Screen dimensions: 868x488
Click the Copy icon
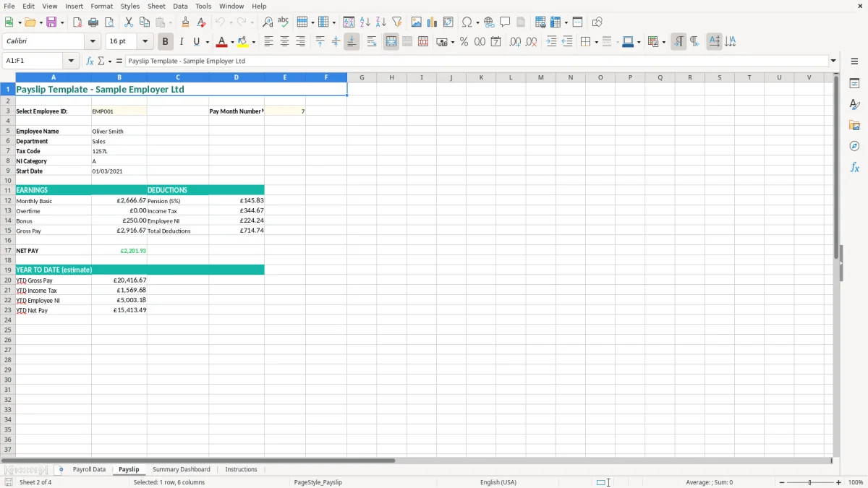[145, 22]
